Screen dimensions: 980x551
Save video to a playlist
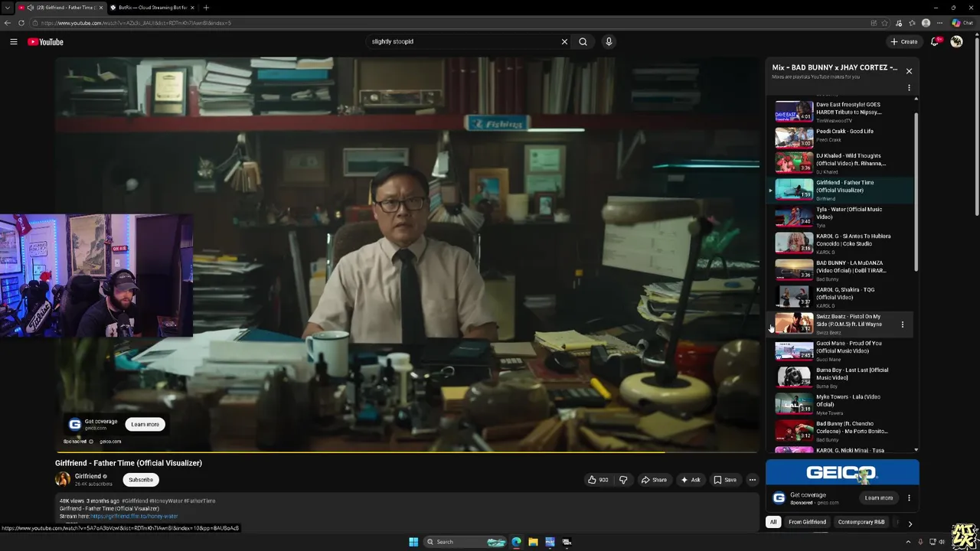click(x=725, y=480)
